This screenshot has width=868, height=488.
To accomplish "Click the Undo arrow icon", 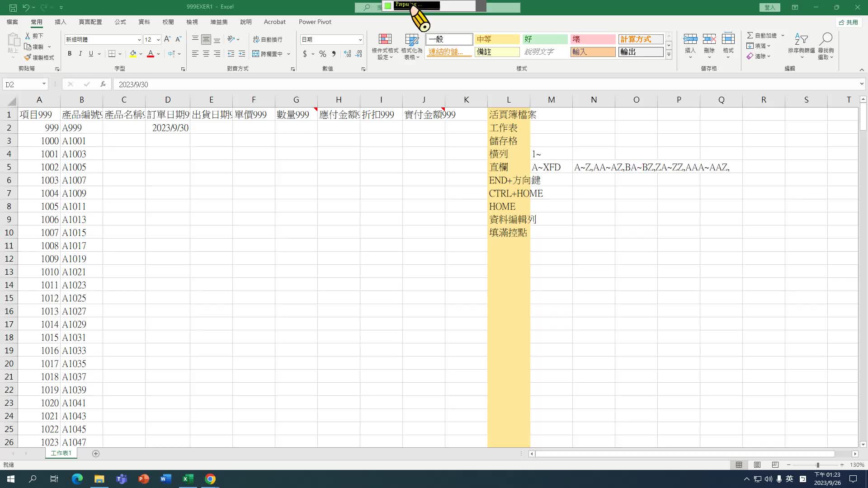I will 26,7.
